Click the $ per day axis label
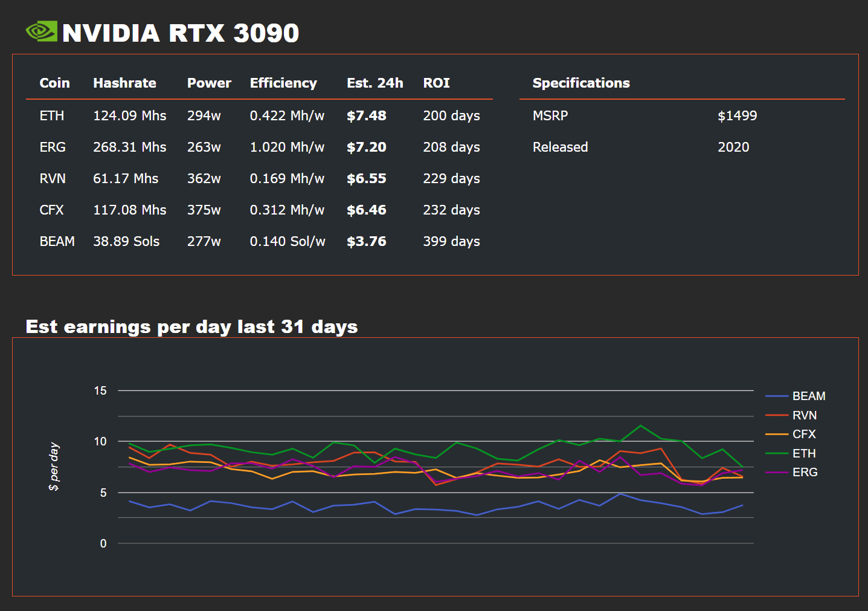 pos(54,467)
